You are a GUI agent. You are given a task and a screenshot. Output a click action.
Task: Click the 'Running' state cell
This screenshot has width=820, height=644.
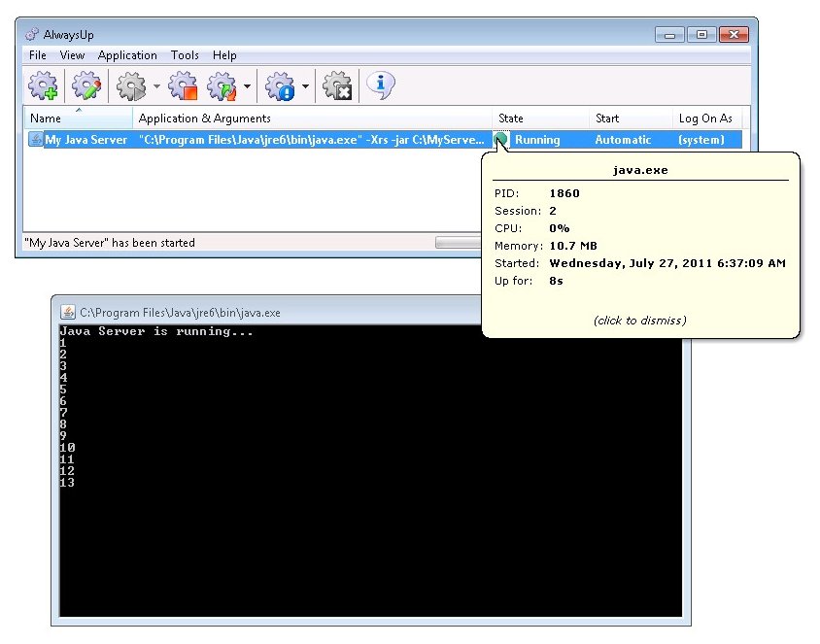point(537,140)
